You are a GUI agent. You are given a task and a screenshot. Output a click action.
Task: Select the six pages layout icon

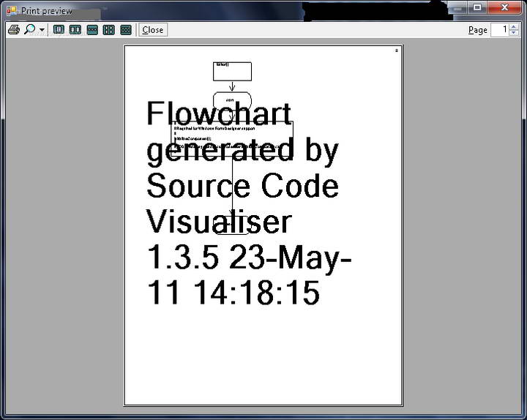pos(126,30)
